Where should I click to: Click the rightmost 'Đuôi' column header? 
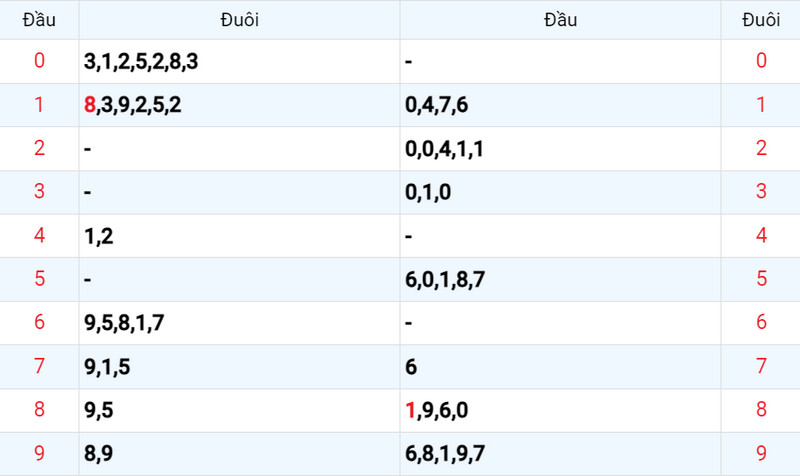(x=761, y=20)
